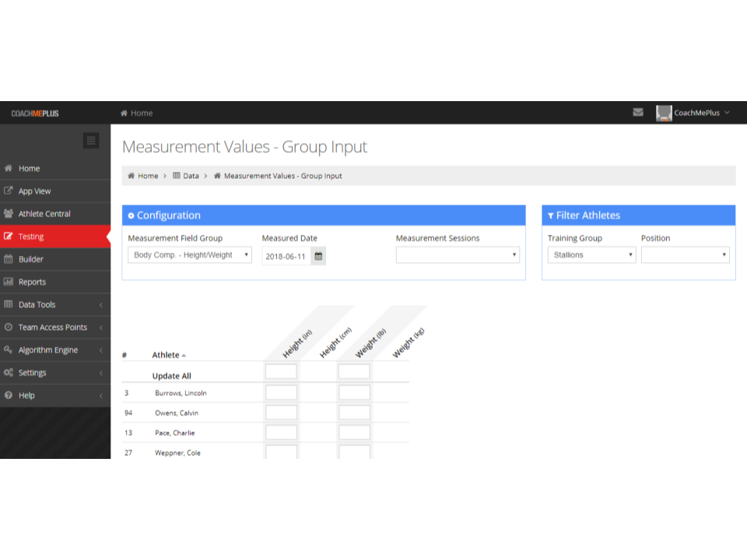Open the messages envelope icon

click(x=638, y=112)
